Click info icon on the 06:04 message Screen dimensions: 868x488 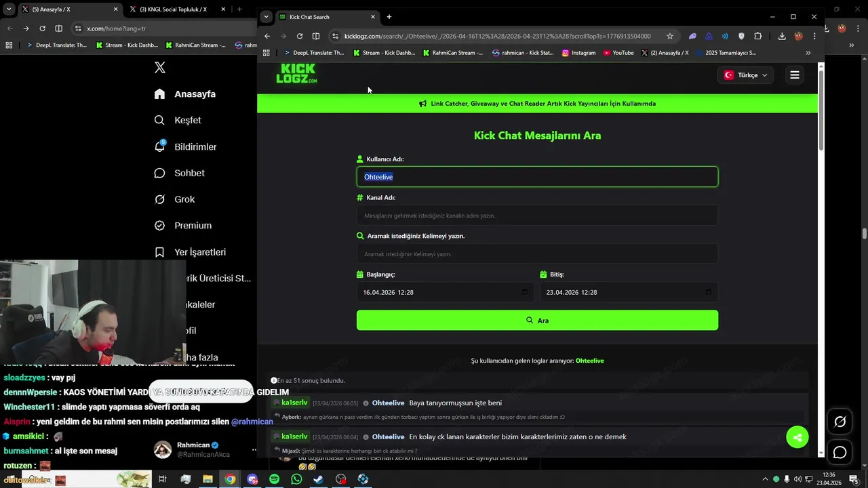[x=366, y=437]
